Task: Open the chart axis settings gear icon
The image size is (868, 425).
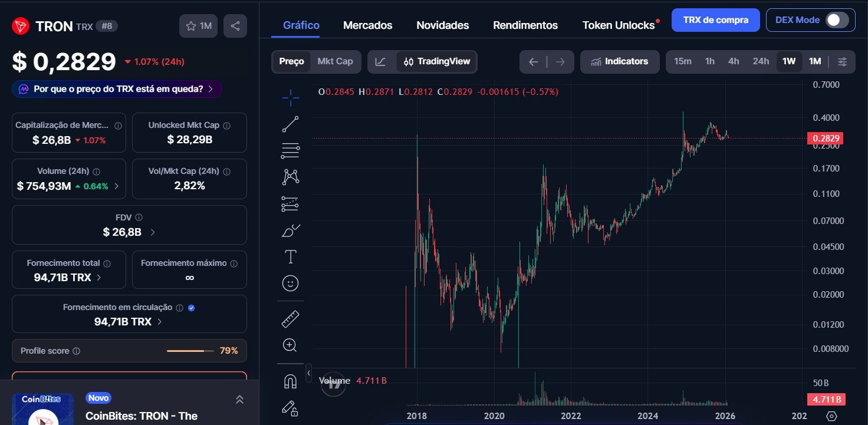Action: click(832, 416)
